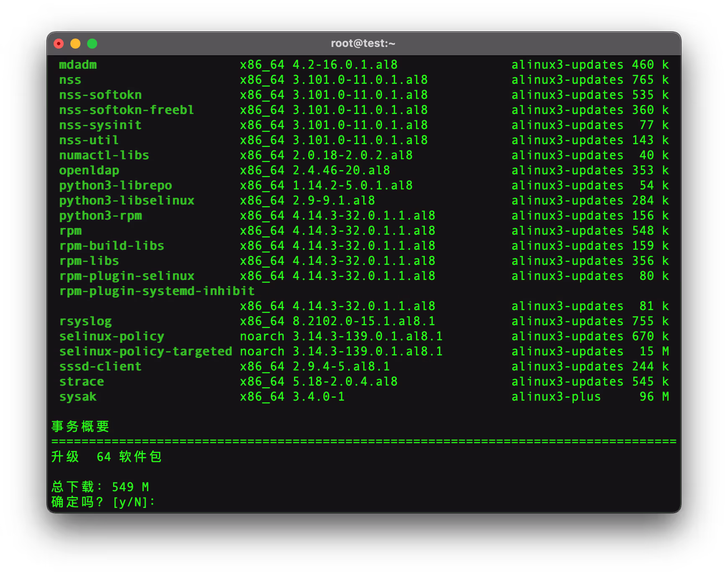Click the python3-rpm package name
The height and width of the screenshot is (575, 728).
(x=101, y=216)
